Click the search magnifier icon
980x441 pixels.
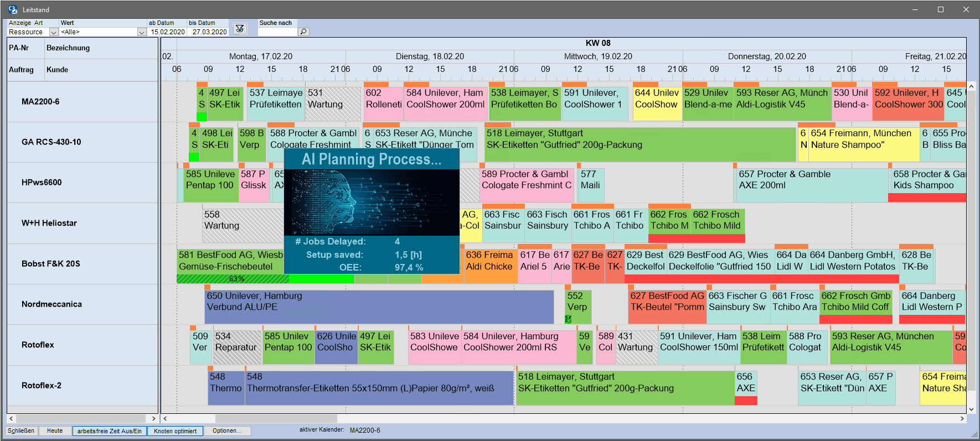(303, 32)
